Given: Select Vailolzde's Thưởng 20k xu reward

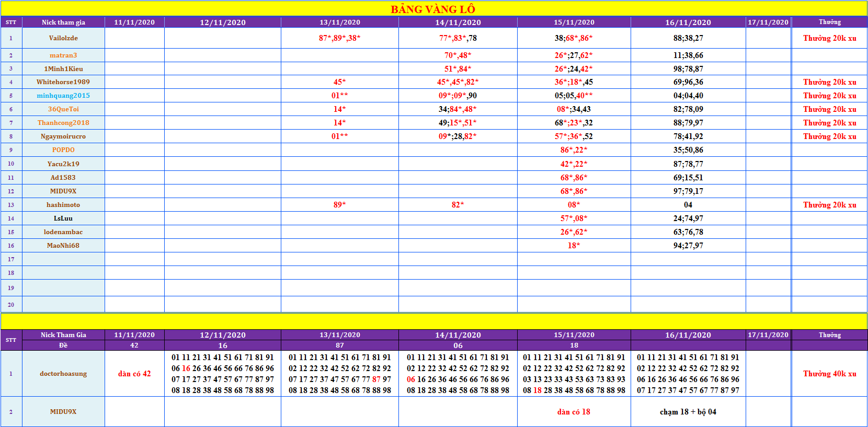Looking at the screenshot, I should (x=829, y=38).
